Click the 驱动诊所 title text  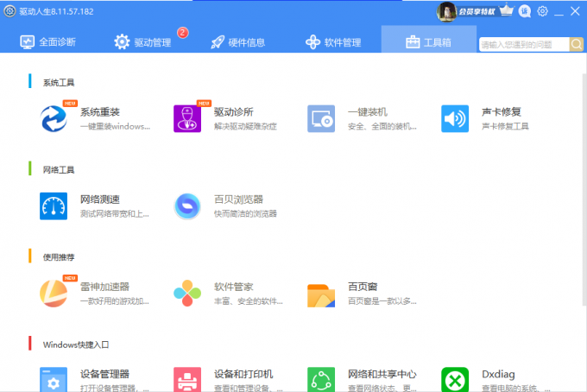(x=234, y=112)
